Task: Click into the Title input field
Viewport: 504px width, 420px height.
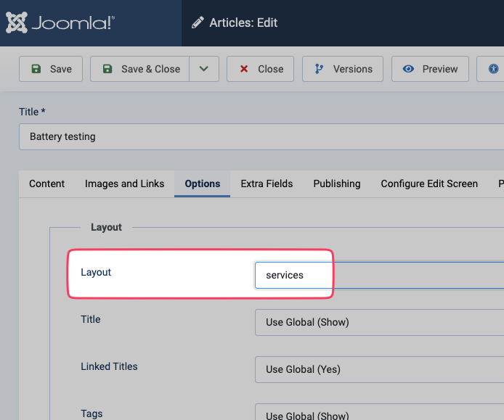Action: [x=261, y=136]
